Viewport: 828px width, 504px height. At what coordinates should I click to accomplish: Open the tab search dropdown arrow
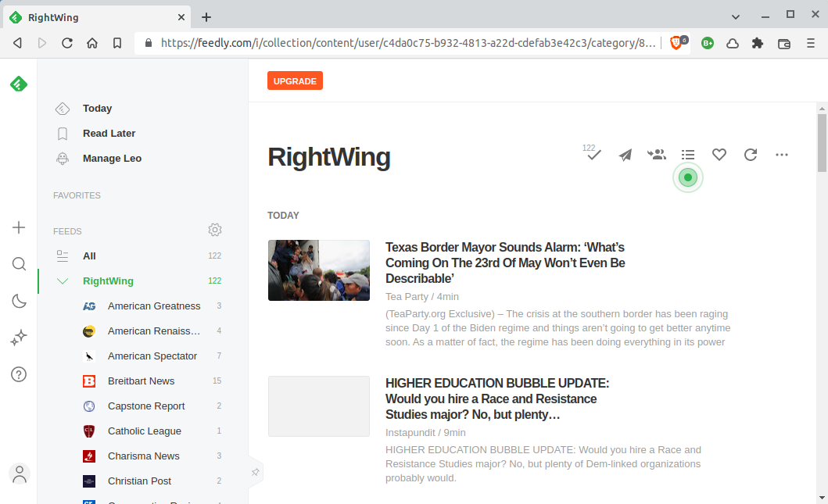click(736, 17)
